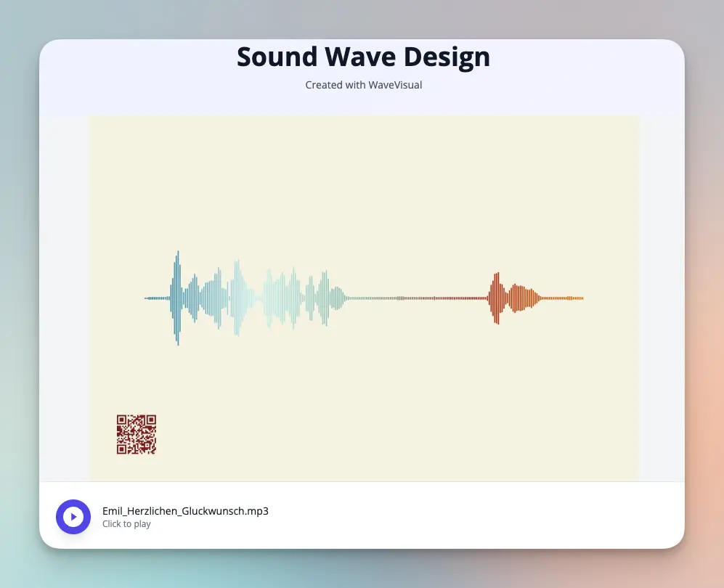Select the Sound Wave Design title
Screen dimensions: 724x588
(362, 57)
